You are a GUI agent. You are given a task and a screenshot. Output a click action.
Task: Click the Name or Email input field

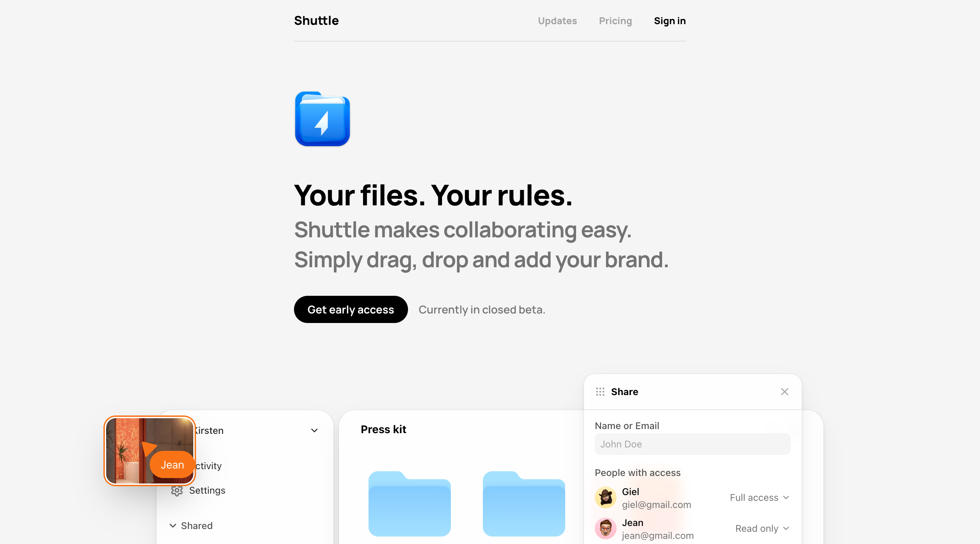tap(692, 444)
